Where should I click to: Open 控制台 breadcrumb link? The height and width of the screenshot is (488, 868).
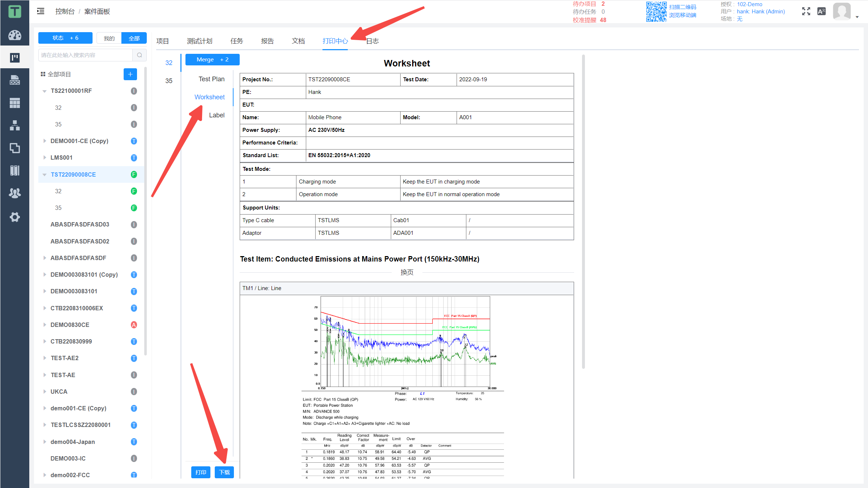point(65,12)
